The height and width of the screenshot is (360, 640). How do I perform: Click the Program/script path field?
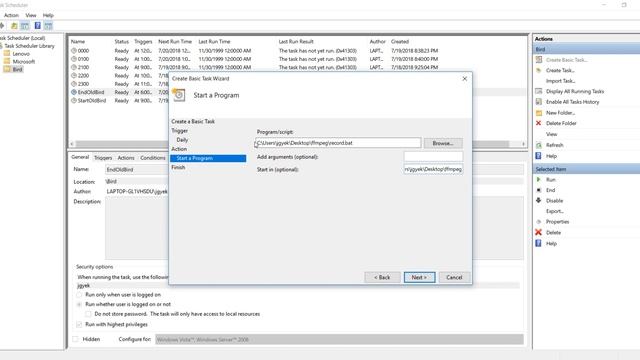(338, 143)
